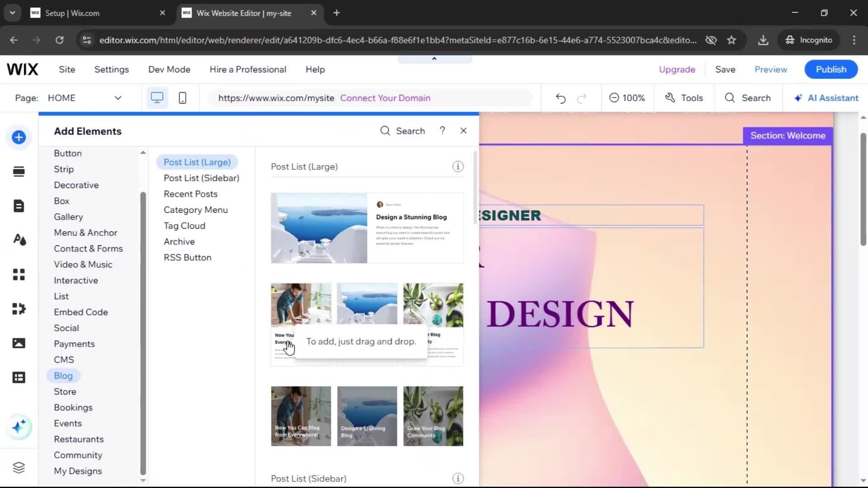This screenshot has width=868, height=488.
Task: Click the Save button
Action: click(725, 70)
